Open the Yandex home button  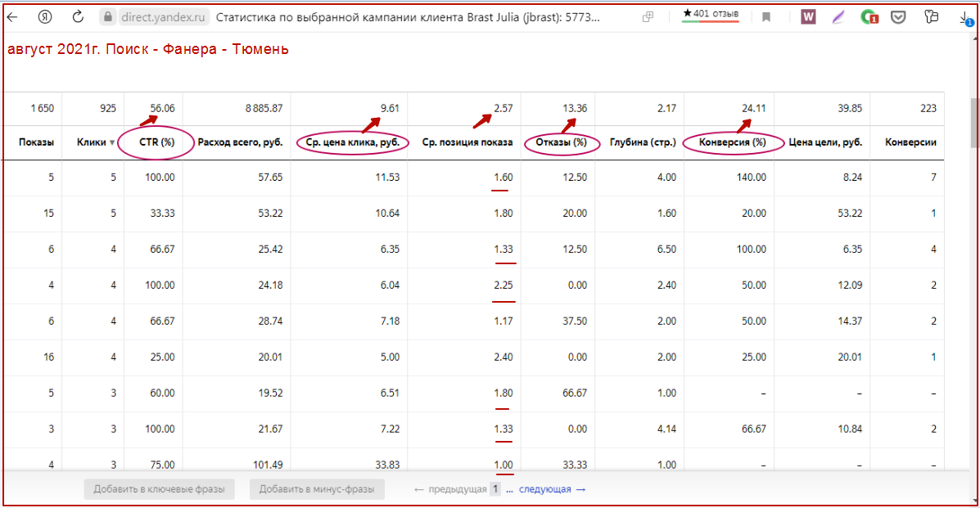[47, 16]
